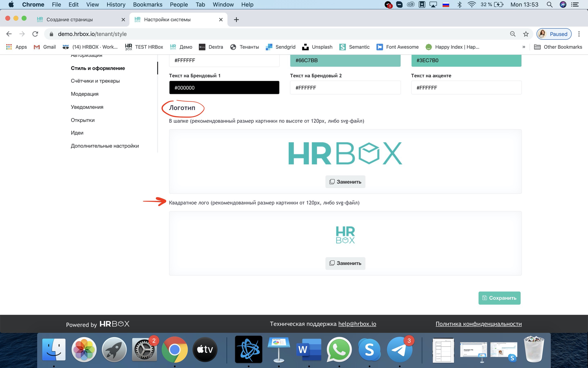Click the Сохранить button
The image size is (588, 368).
499,298
